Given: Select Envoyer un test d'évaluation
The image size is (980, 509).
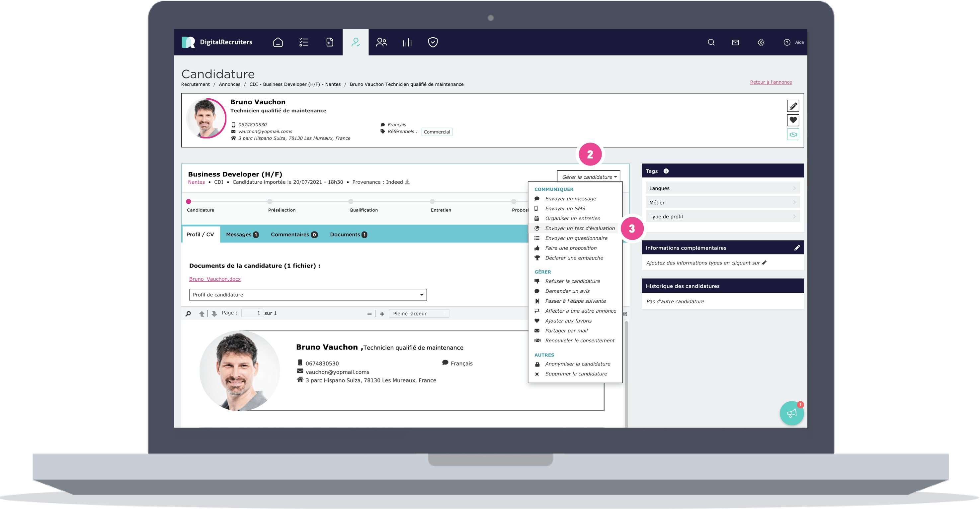Looking at the screenshot, I should (579, 229).
